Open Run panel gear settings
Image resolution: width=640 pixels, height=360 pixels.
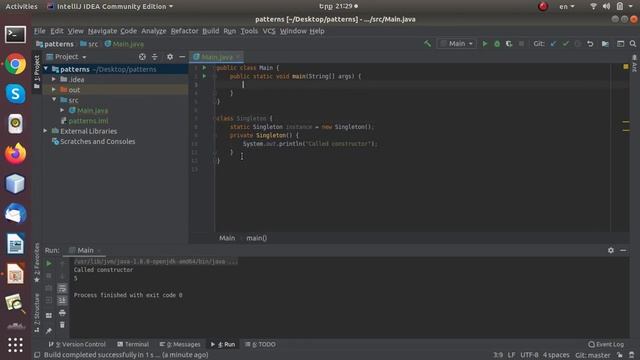pyautogui.click(x=611, y=250)
